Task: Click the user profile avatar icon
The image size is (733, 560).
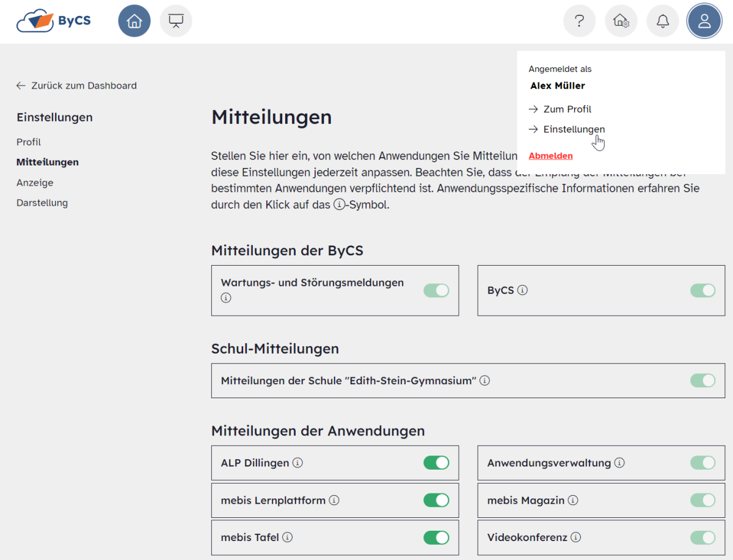Action: (704, 21)
